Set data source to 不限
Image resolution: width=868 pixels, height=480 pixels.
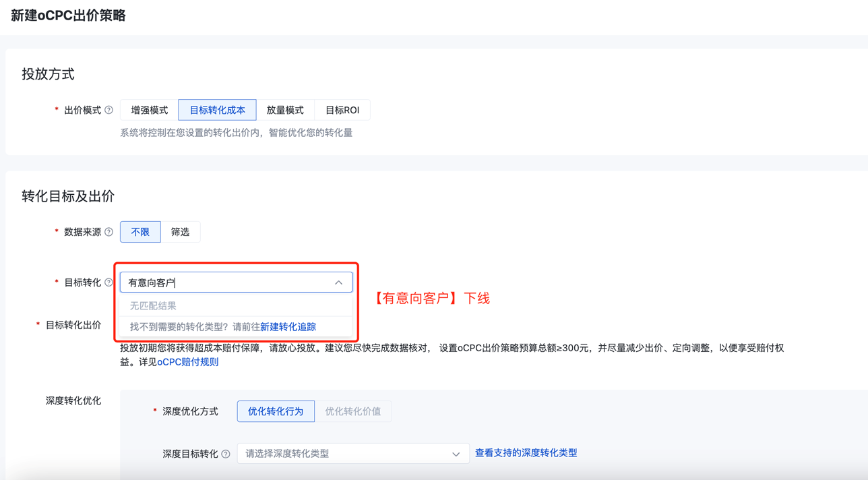140,232
